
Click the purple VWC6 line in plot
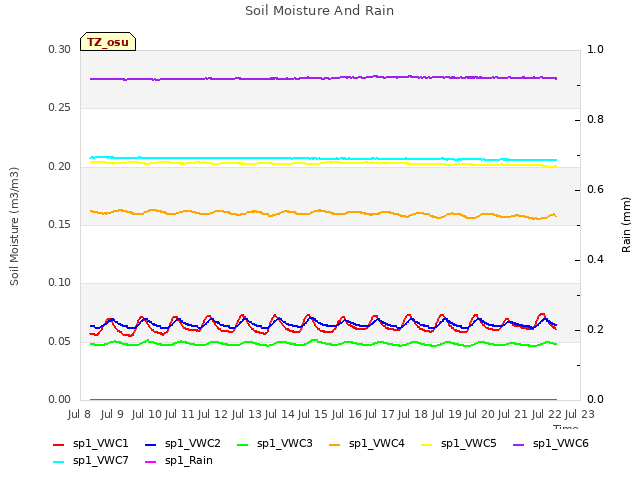click(323, 78)
